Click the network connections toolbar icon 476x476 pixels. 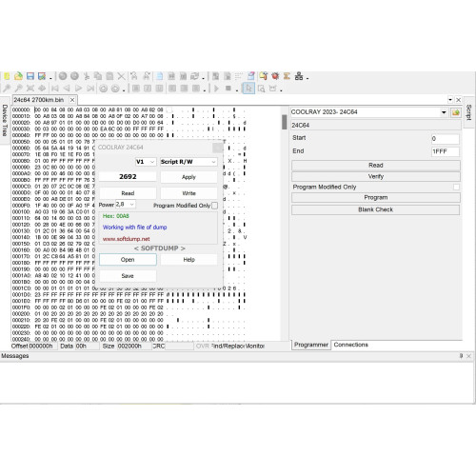pyautogui.click(x=299, y=76)
